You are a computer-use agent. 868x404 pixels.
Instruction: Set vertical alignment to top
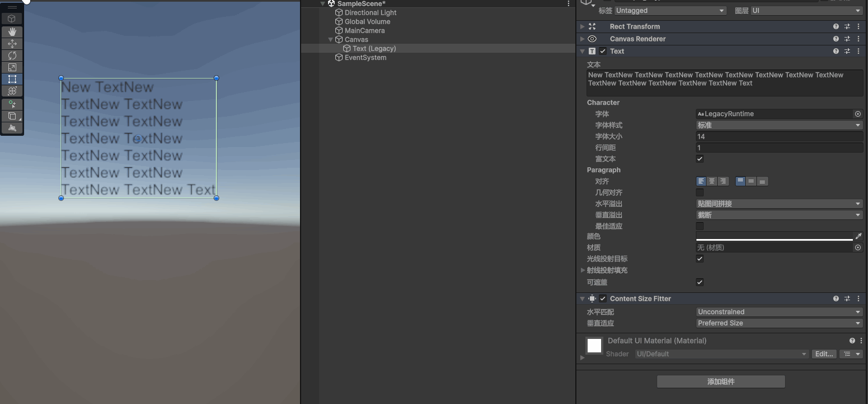tap(740, 181)
